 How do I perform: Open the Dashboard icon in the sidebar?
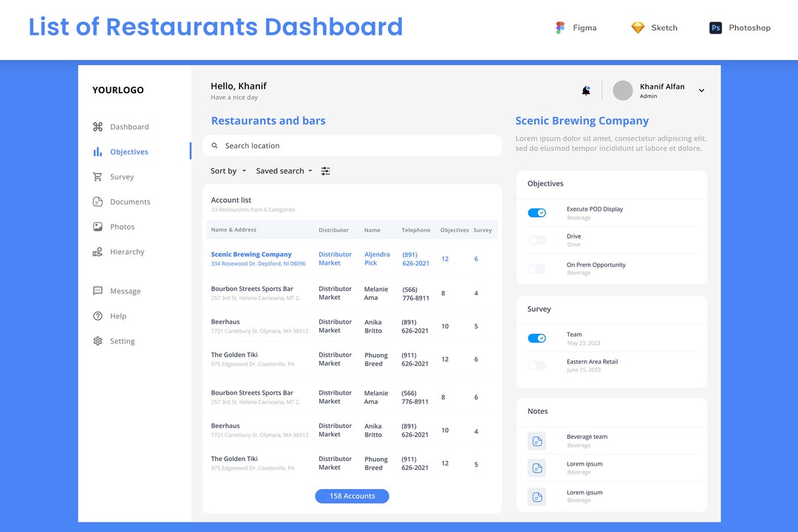click(99, 126)
